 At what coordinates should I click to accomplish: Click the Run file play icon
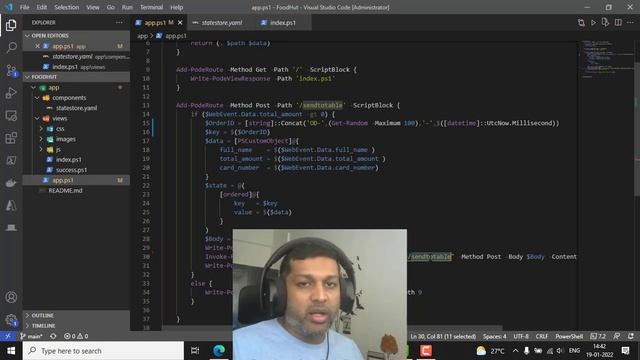pyautogui.click(x=593, y=23)
